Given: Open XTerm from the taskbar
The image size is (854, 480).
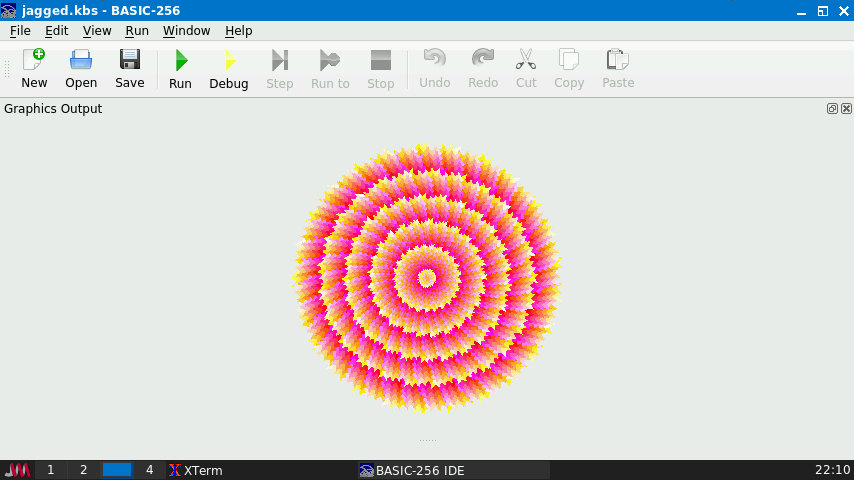Looking at the screenshot, I should (x=195, y=470).
